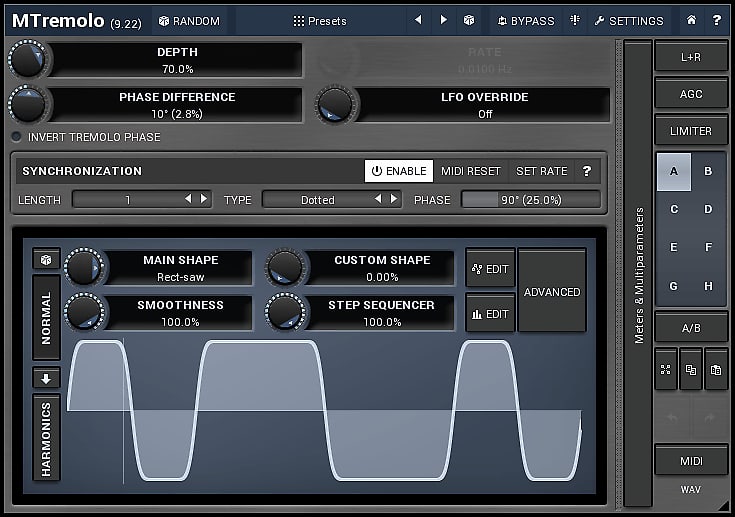Viewport: 735px width, 517px height.
Task: Click the home icon in top bar
Action: (691, 20)
